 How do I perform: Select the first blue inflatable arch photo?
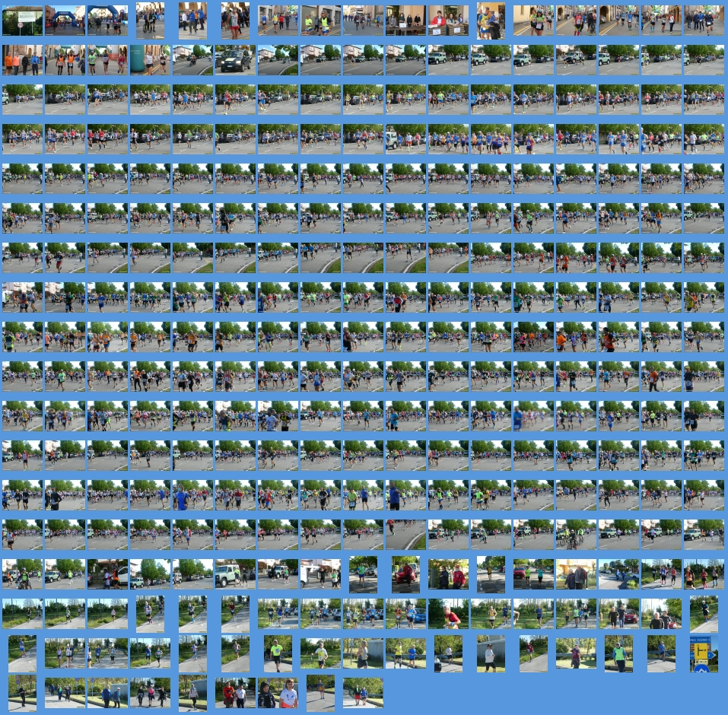click(x=65, y=21)
